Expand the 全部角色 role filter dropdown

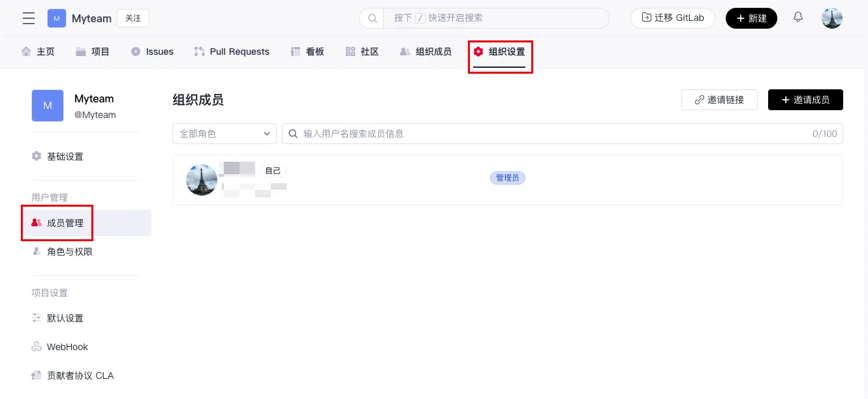tap(225, 134)
